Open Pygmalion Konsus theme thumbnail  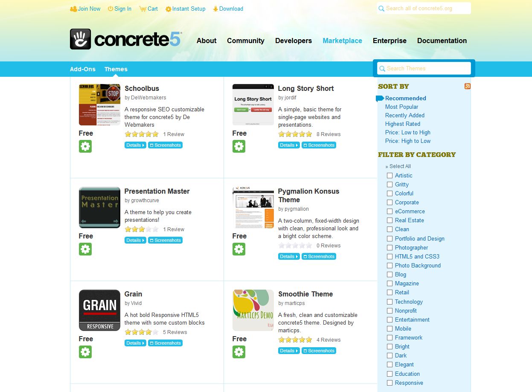[x=253, y=207]
